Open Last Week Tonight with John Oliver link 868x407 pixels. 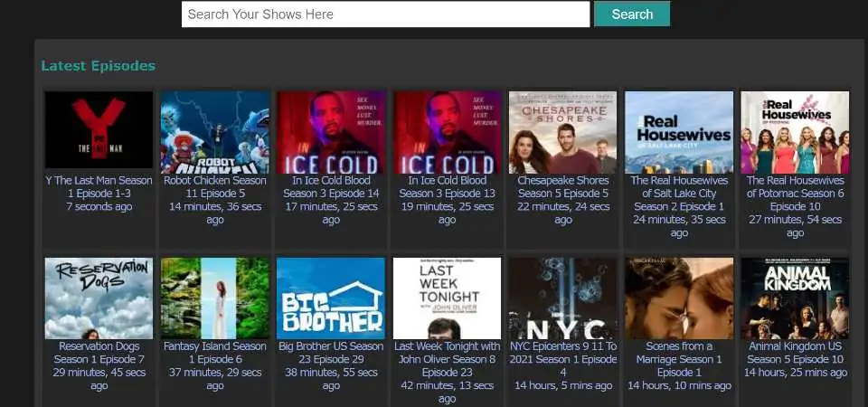pyautogui.click(x=447, y=359)
